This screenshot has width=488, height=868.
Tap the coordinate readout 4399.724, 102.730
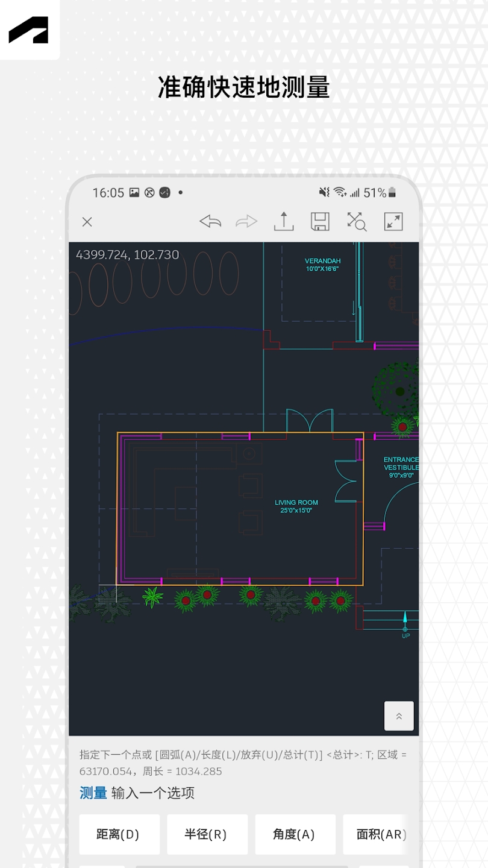point(128,254)
